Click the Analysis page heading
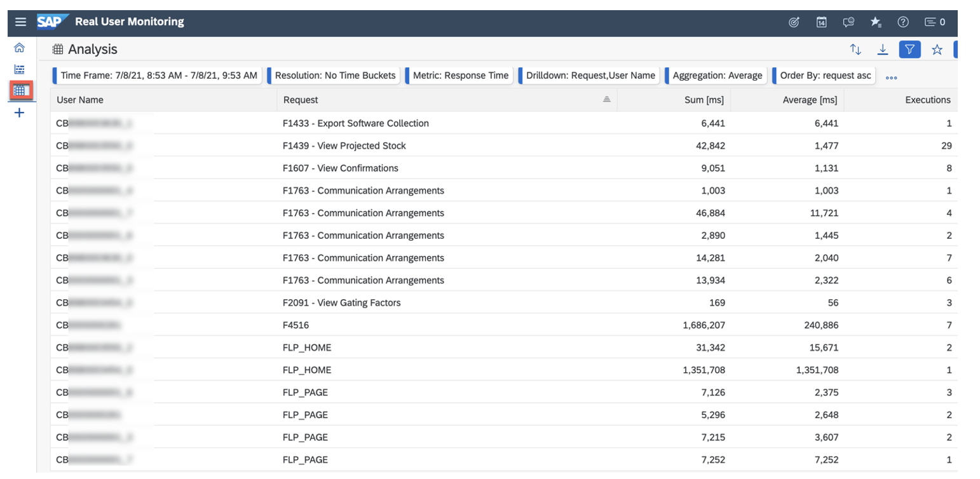The height and width of the screenshot is (479, 980). click(93, 50)
